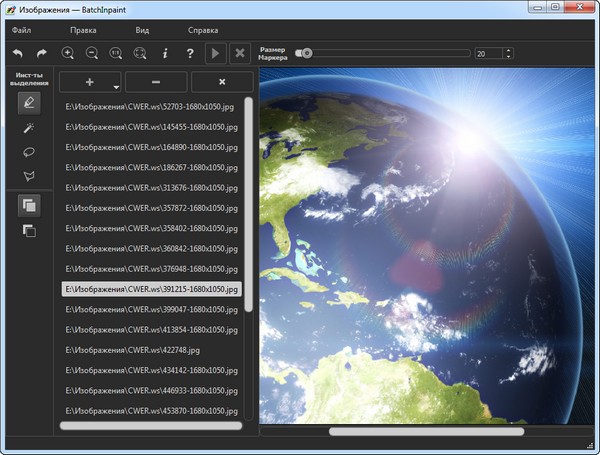Set zoom to actual size 1:1
Viewport: 600px width, 455px height.
point(116,53)
